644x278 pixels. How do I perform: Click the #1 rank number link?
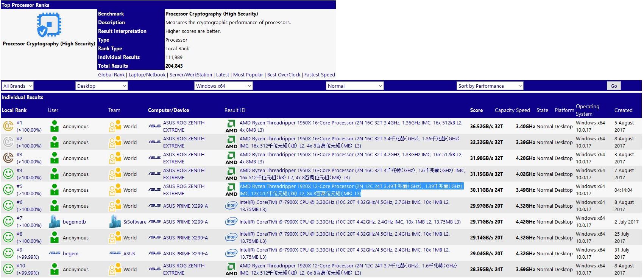(19, 123)
